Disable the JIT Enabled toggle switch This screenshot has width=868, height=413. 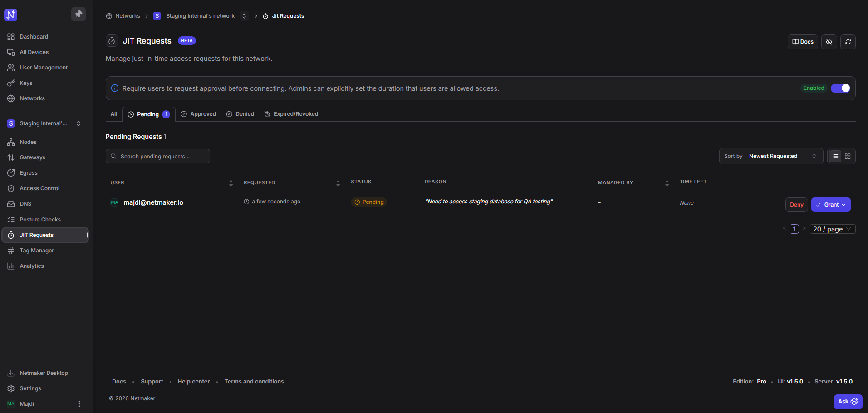pos(840,88)
